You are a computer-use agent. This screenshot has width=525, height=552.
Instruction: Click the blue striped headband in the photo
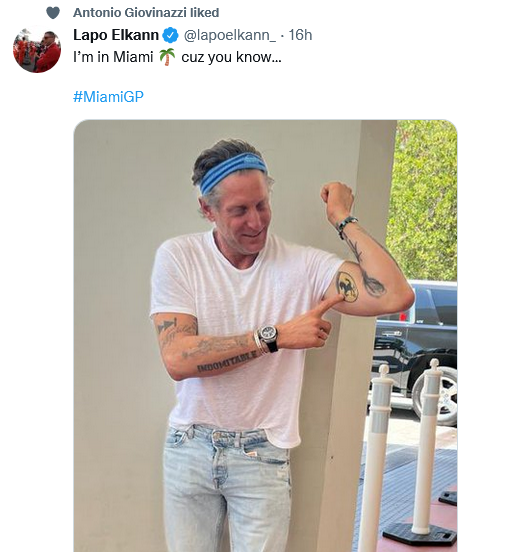233,172
